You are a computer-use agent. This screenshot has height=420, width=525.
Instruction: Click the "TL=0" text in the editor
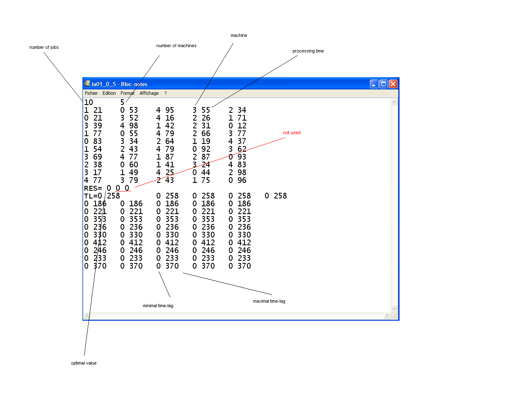pos(93,196)
